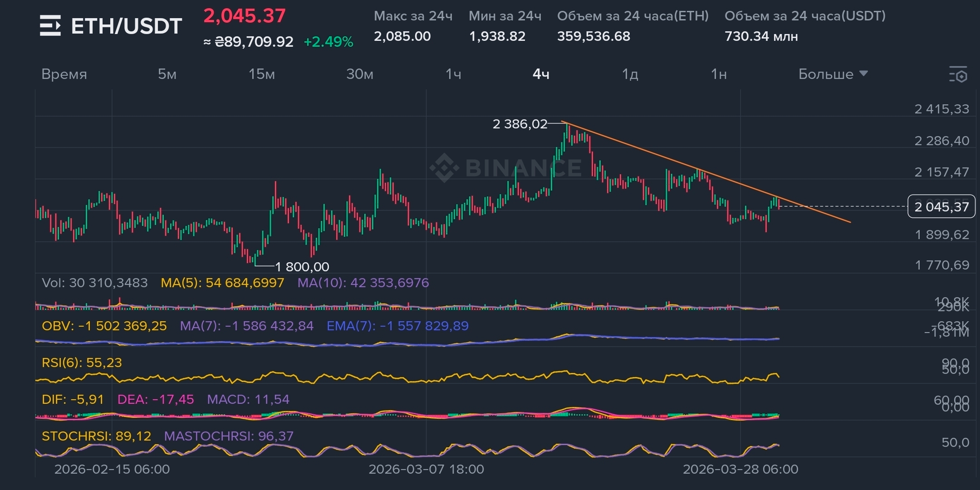The width and height of the screenshot is (980, 490).
Task: Open the RSI(6) indicator label
Action: coord(82,363)
